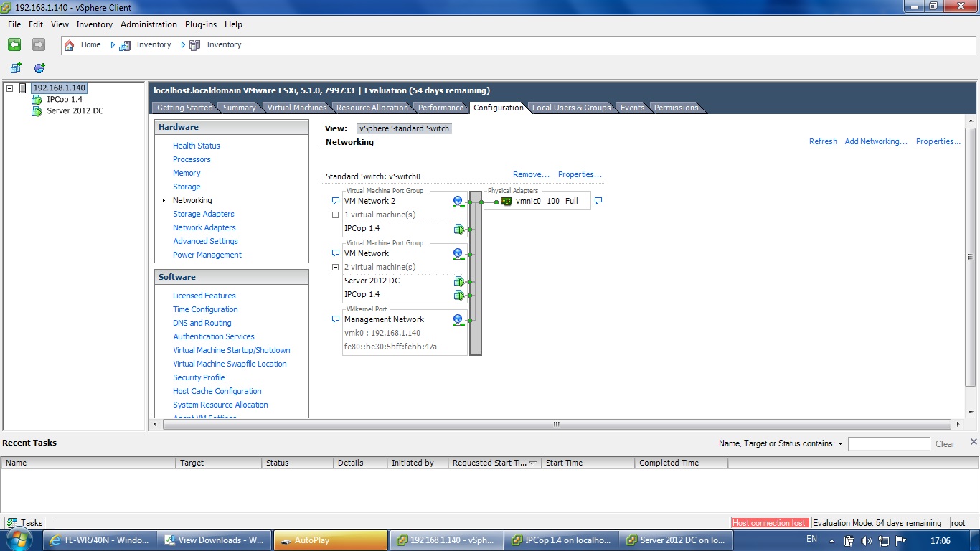Click the Clear button in Recent Tasks
The image size is (980, 551).
pos(945,444)
